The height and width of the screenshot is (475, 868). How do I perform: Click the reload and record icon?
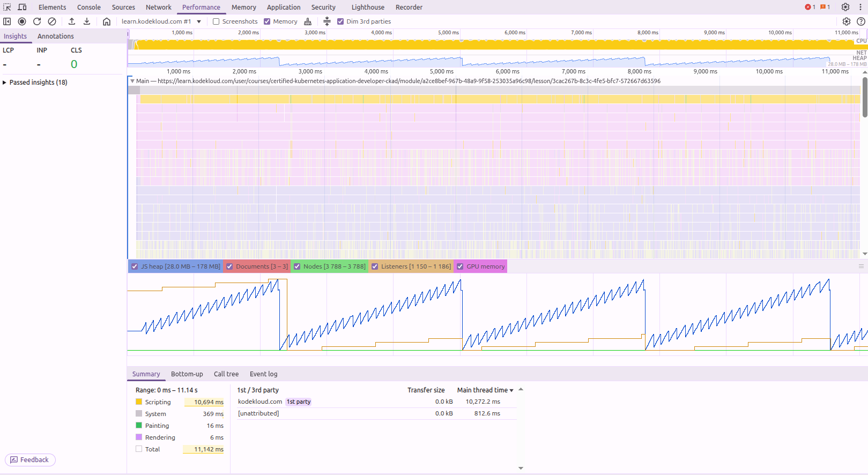tap(37, 21)
